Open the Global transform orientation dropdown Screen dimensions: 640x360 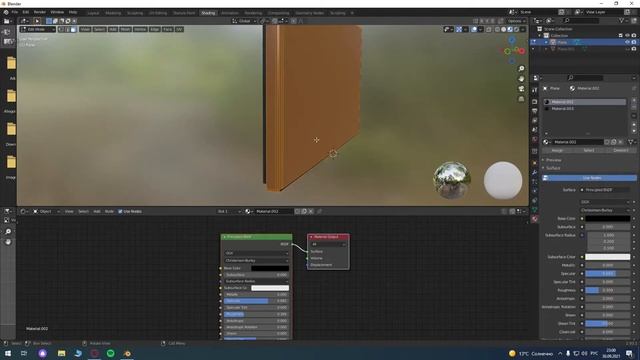click(x=245, y=21)
